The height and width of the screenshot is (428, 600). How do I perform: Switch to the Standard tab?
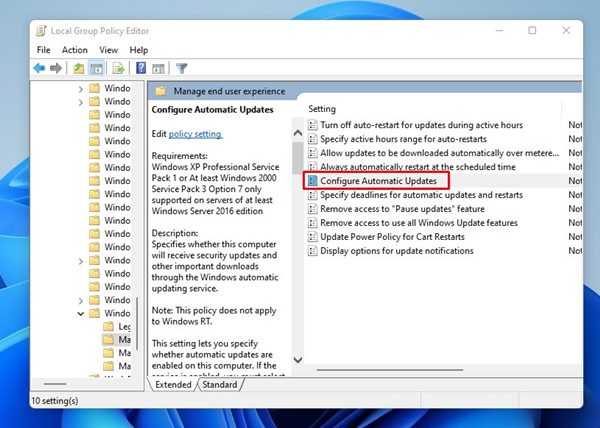click(x=220, y=385)
